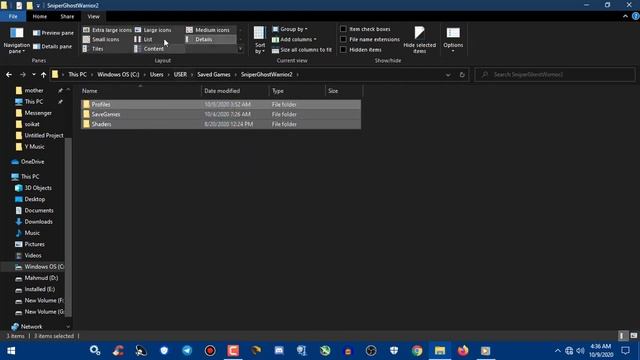
Task: Click Windows OS (C:) breadcrumb
Action: pyautogui.click(x=118, y=75)
